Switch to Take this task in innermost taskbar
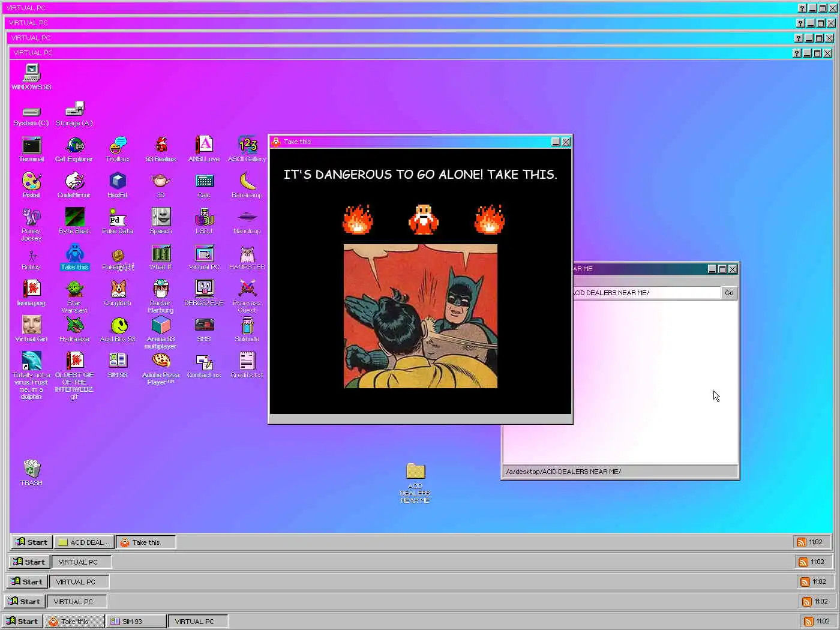The width and height of the screenshot is (840, 630). (146, 542)
